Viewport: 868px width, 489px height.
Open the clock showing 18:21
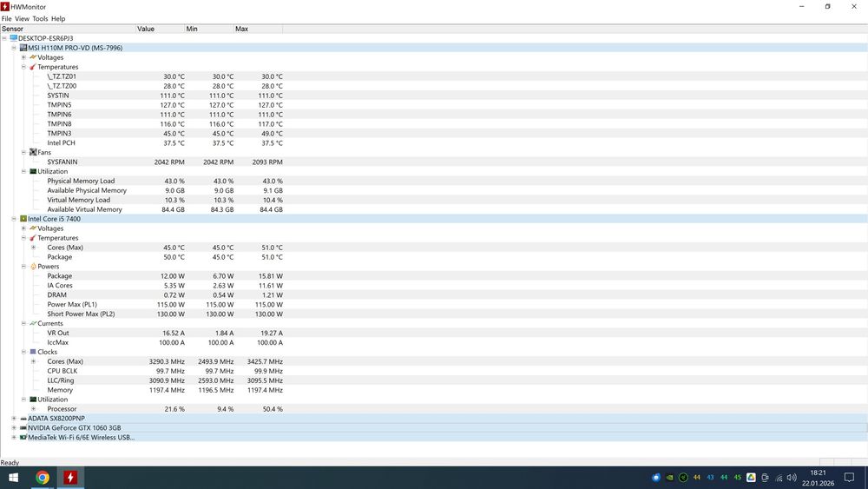click(x=819, y=478)
